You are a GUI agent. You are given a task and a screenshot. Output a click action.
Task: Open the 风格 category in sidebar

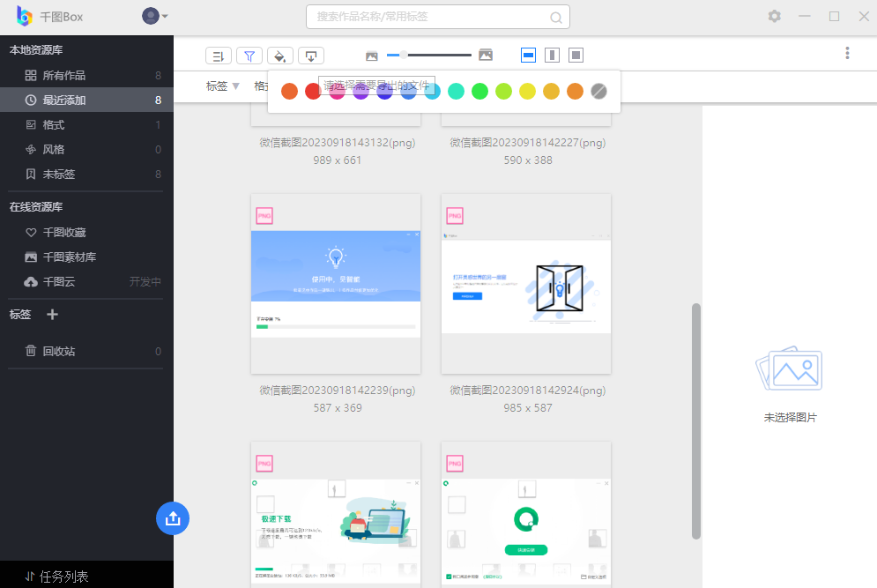click(86, 149)
